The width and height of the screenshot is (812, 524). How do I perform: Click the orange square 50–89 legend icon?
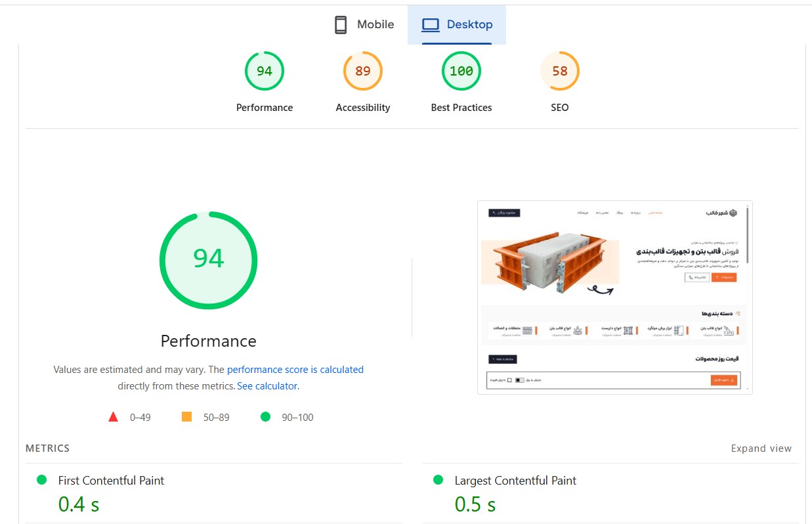tap(186, 417)
